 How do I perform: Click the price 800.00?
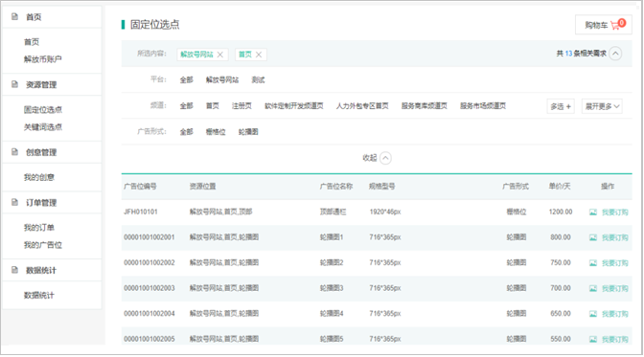[x=561, y=237]
